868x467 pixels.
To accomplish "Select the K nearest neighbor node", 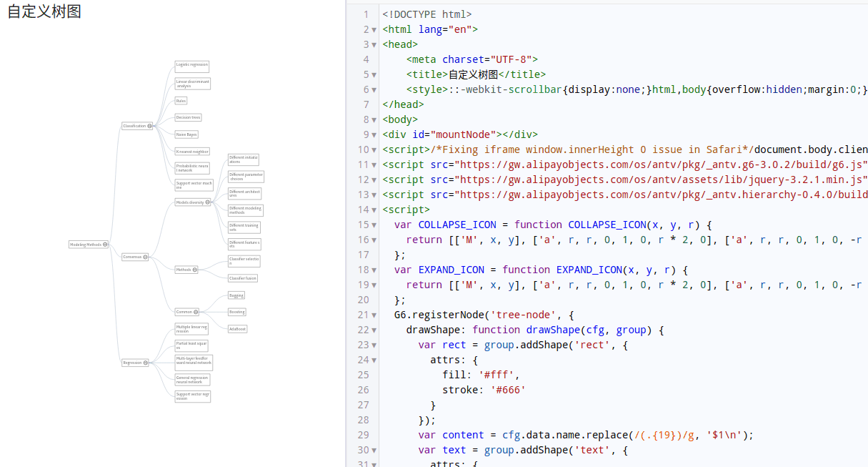I will (x=193, y=152).
